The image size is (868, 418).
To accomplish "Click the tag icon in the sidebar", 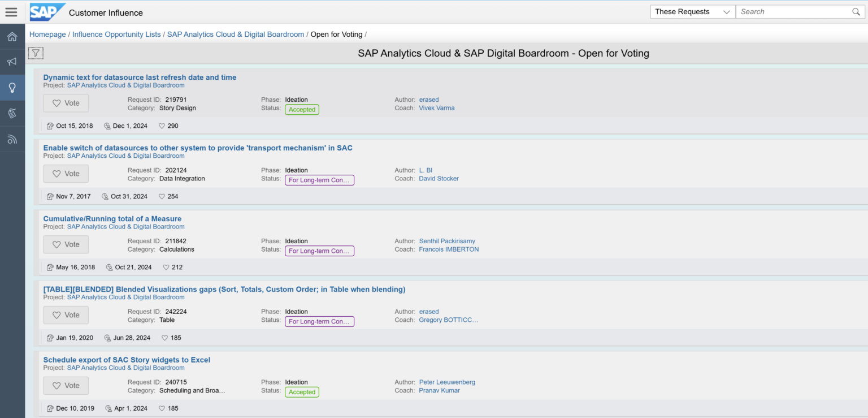I will click(12, 113).
